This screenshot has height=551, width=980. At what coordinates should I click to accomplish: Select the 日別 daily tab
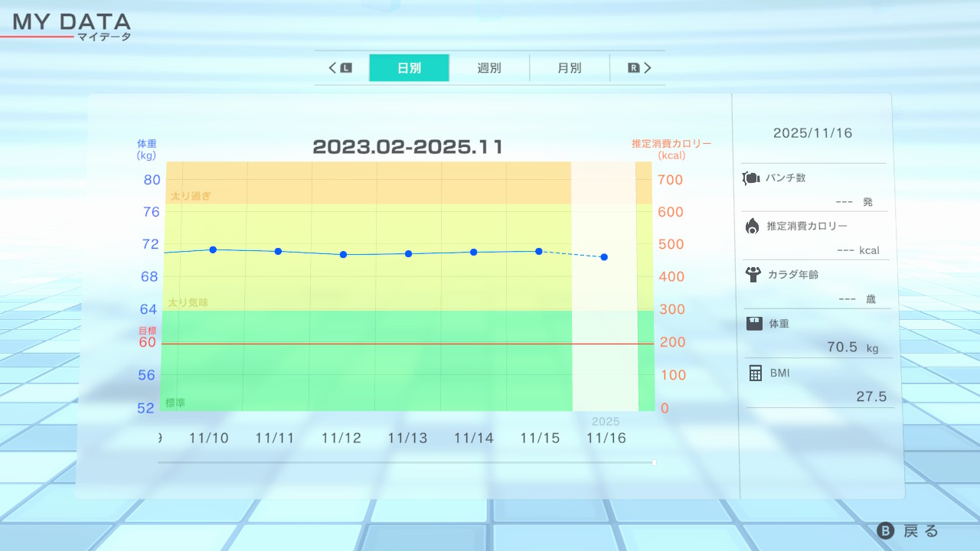[409, 68]
